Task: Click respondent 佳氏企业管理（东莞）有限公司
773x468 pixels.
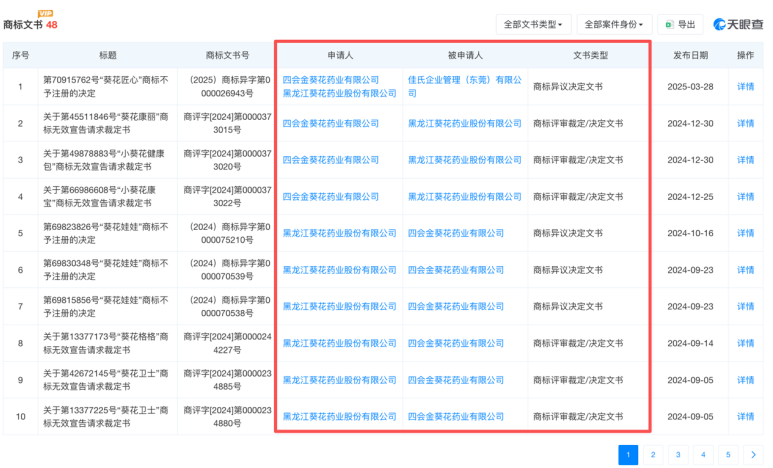Action: 464,86
